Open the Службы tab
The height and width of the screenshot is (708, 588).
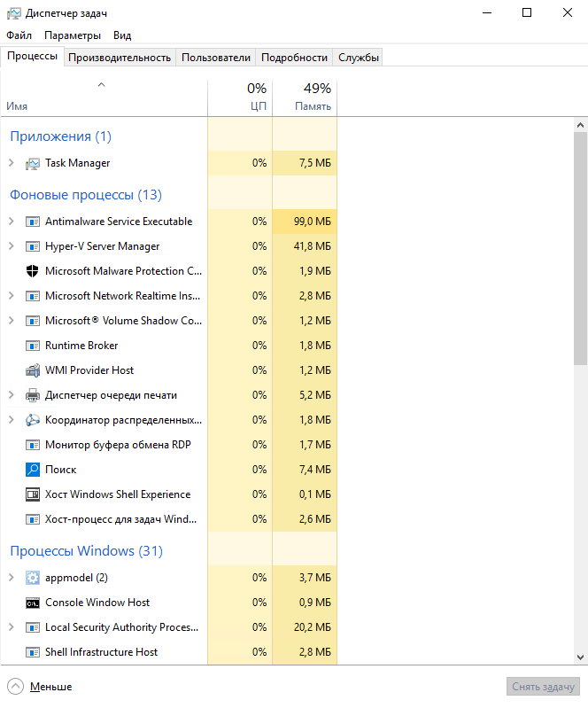[359, 58]
